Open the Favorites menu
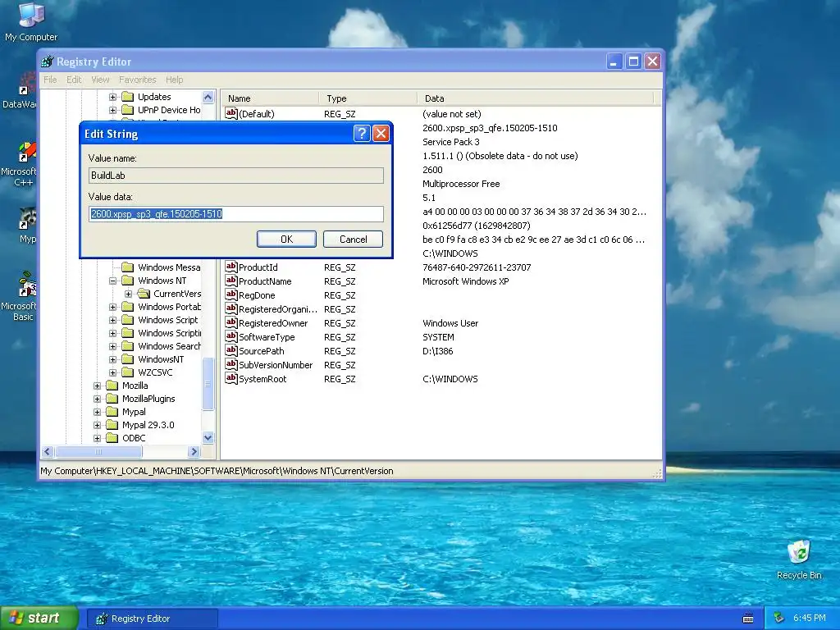 coord(138,80)
